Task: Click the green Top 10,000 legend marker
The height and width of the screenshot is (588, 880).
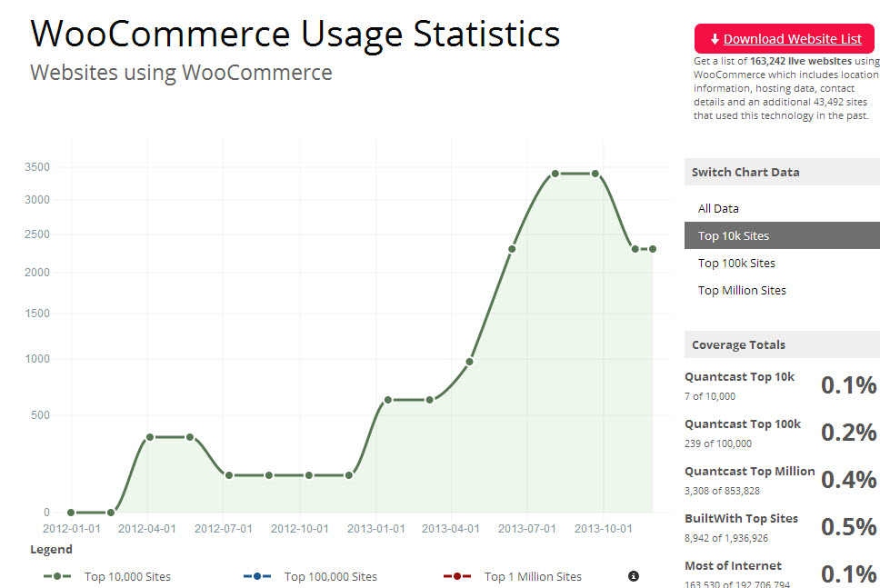Action: (57, 576)
